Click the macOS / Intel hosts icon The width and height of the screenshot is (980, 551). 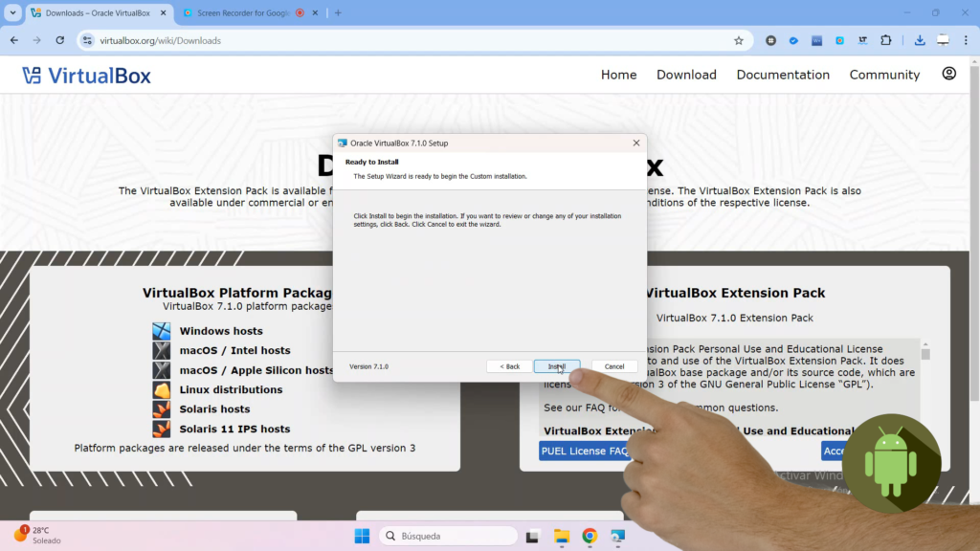click(x=162, y=350)
